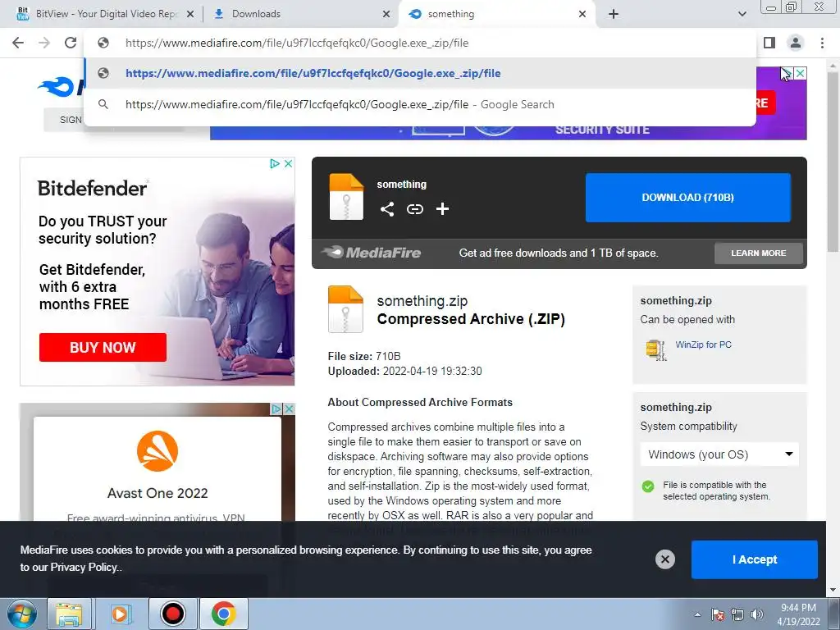Switch to the Downloads tab
The width and height of the screenshot is (840, 630).
(x=300, y=14)
